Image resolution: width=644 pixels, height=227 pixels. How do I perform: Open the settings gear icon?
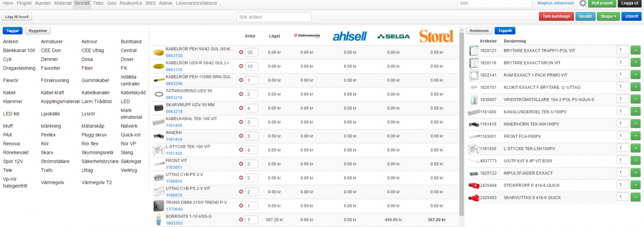point(582,3)
